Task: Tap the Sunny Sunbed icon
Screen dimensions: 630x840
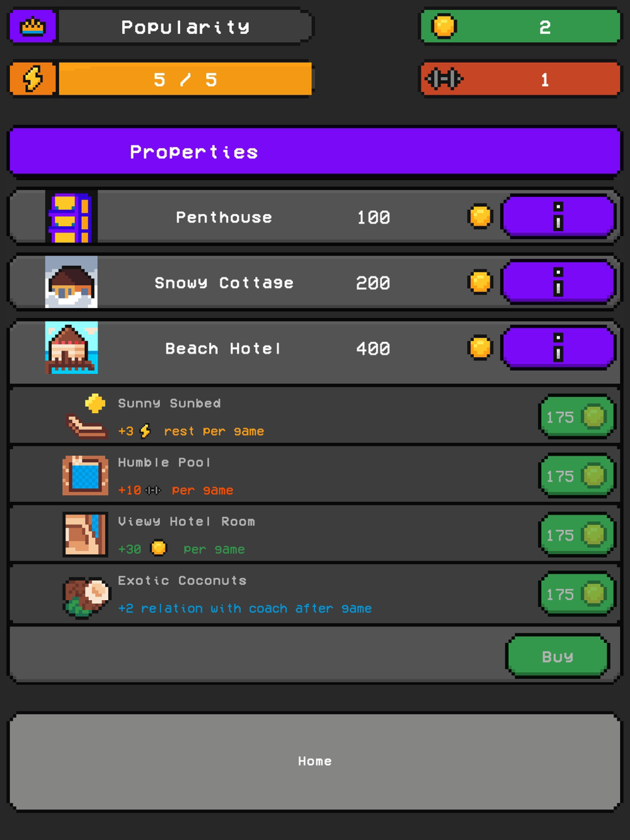Action: [87, 416]
